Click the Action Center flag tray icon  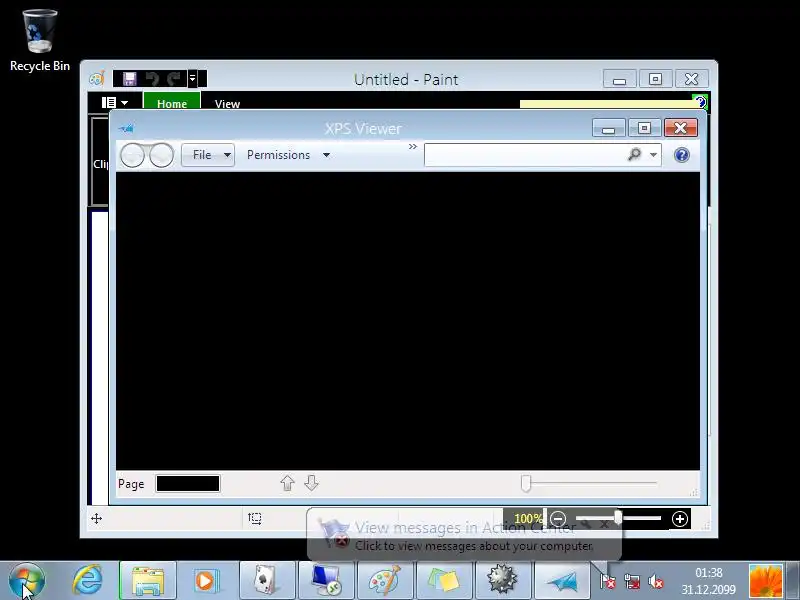point(607,581)
